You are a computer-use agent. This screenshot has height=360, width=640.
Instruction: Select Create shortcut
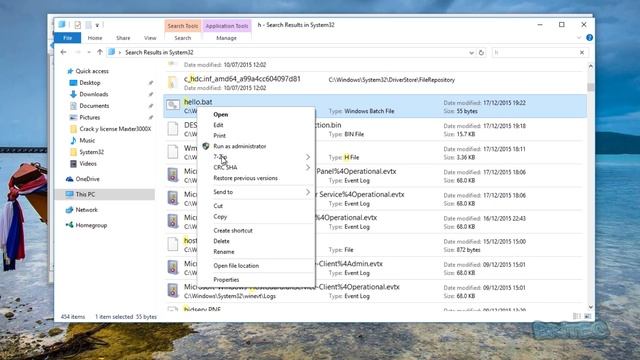233,230
